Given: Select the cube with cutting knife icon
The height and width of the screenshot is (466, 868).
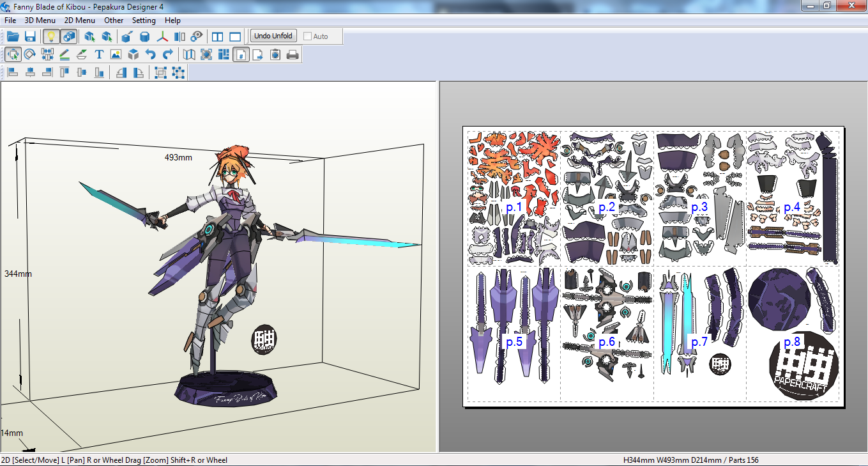Looking at the screenshot, I should [128, 36].
